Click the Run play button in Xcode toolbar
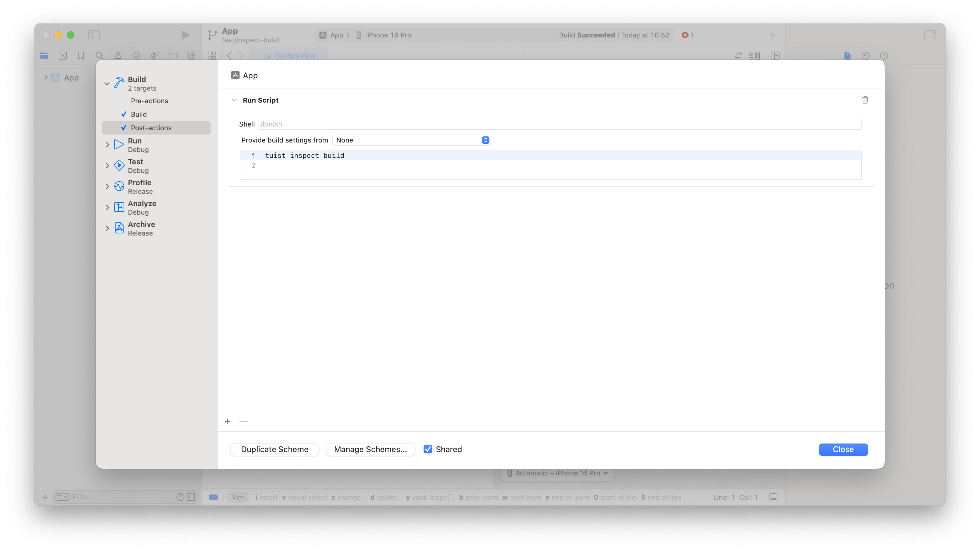Screen dimensions: 980x551 185,35
